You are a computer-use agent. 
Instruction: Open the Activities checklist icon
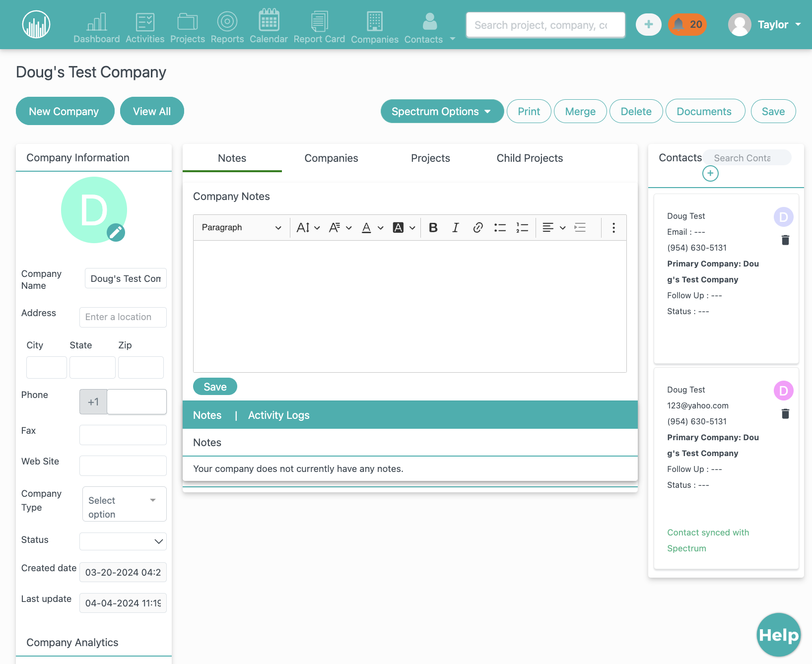145,22
